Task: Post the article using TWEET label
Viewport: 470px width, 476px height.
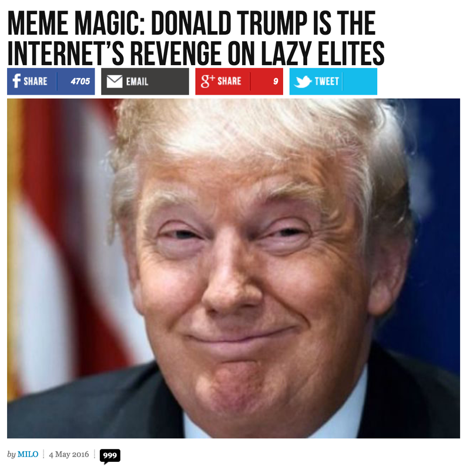Action: coord(327,81)
